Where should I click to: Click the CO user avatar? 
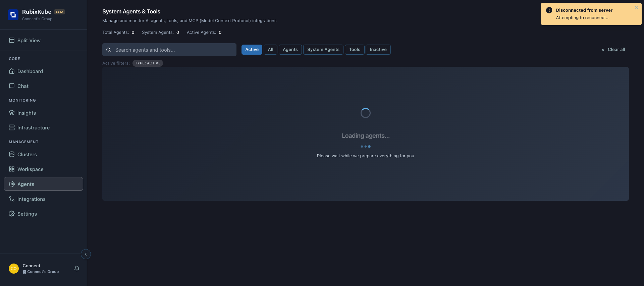click(x=14, y=269)
